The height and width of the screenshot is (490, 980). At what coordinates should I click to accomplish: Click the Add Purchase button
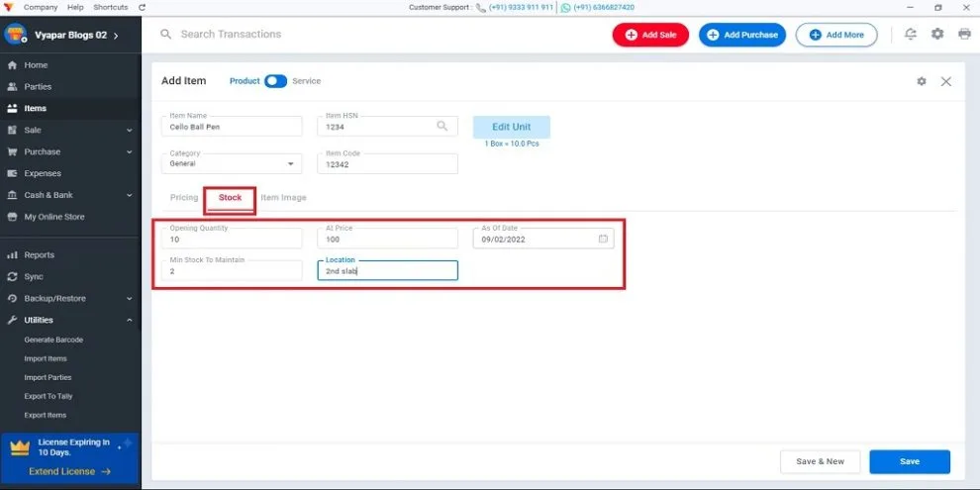(742, 35)
